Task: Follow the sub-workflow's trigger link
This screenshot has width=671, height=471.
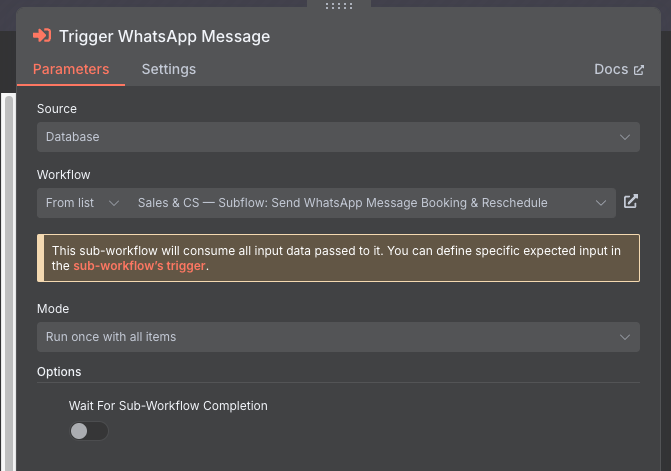Action: click(139, 266)
